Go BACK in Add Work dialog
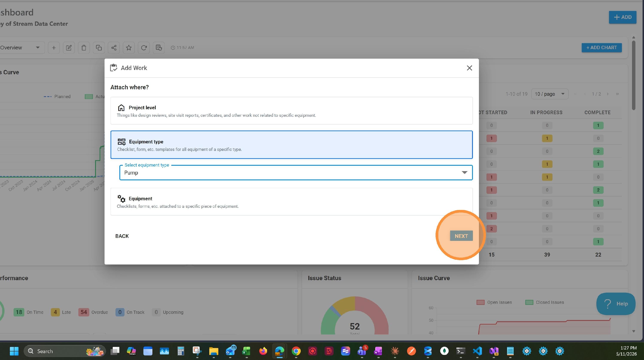 click(x=122, y=236)
